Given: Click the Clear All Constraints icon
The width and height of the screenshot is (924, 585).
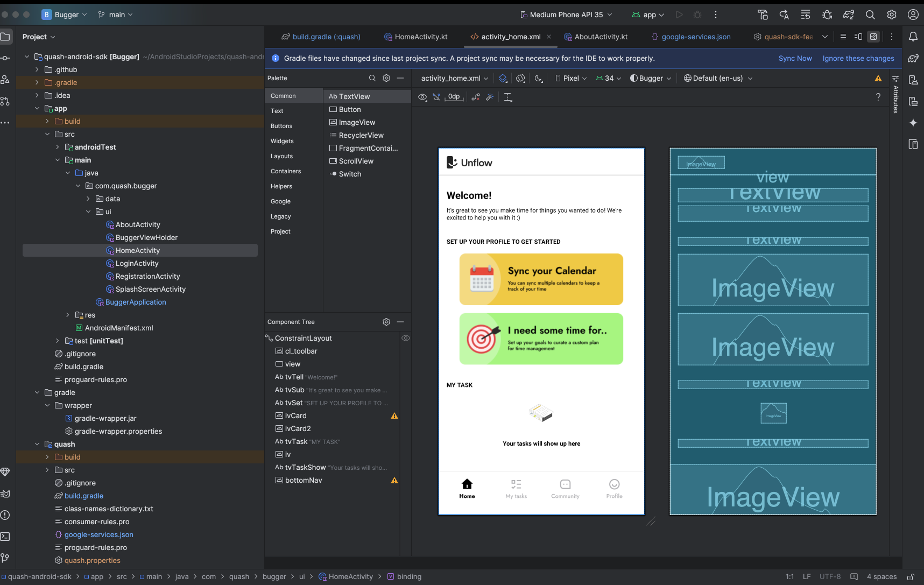Looking at the screenshot, I should (x=476, y=97).
